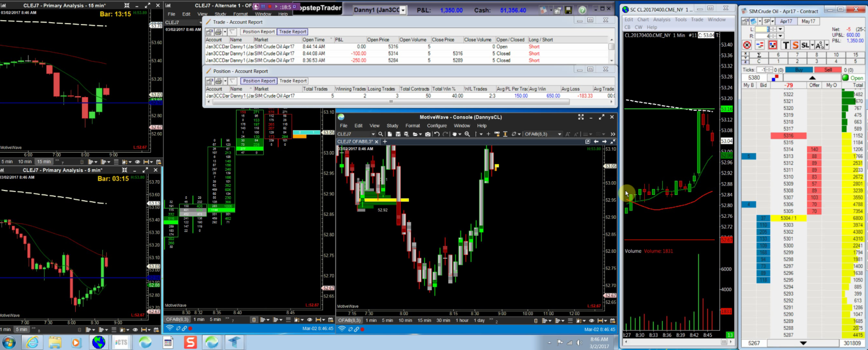This screenshot has height=350, width=868.
Task: Select 10 min timeframe in Primary Analysis 15 min chart
Action: click(25, 162)
